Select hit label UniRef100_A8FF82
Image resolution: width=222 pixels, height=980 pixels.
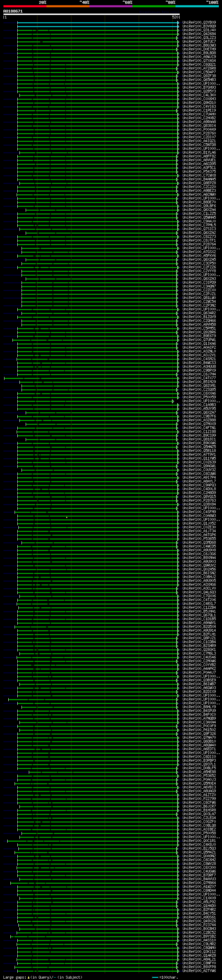[x=199, y=156]
